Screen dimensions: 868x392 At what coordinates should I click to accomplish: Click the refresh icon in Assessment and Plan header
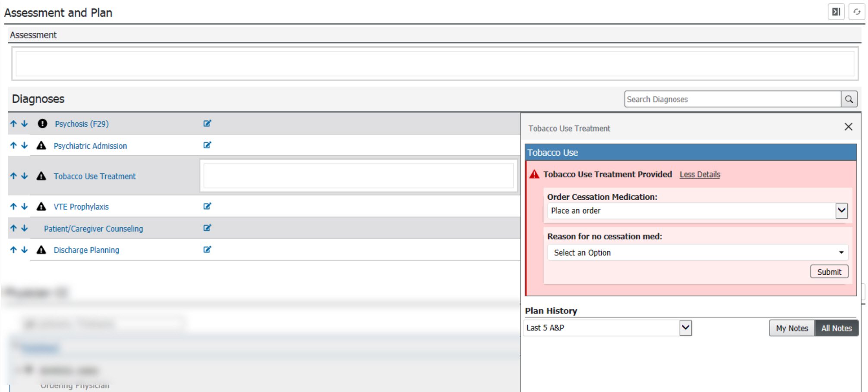(856, 12)
